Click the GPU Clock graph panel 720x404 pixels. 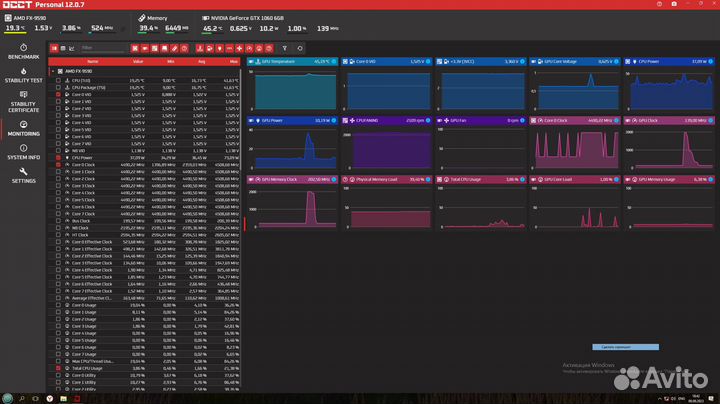(x=669, y=143)
